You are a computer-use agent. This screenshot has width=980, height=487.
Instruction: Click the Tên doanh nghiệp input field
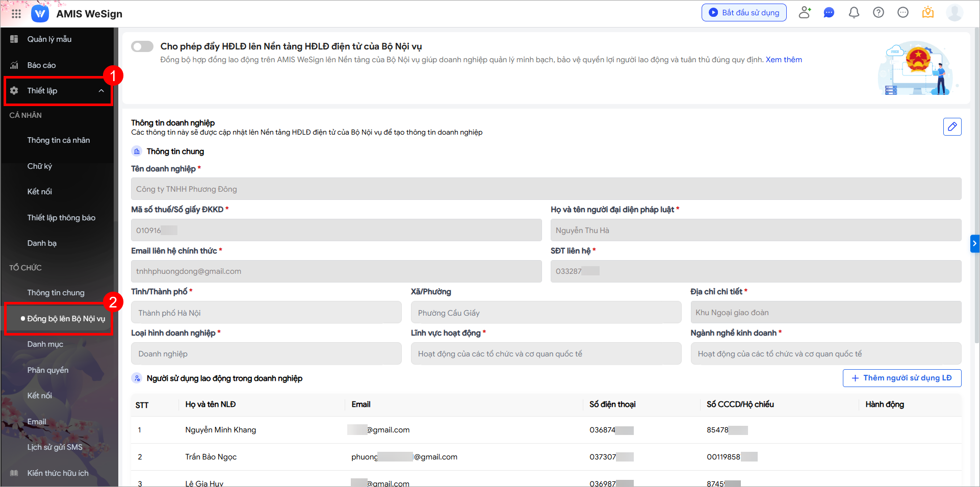click(546, 189)
